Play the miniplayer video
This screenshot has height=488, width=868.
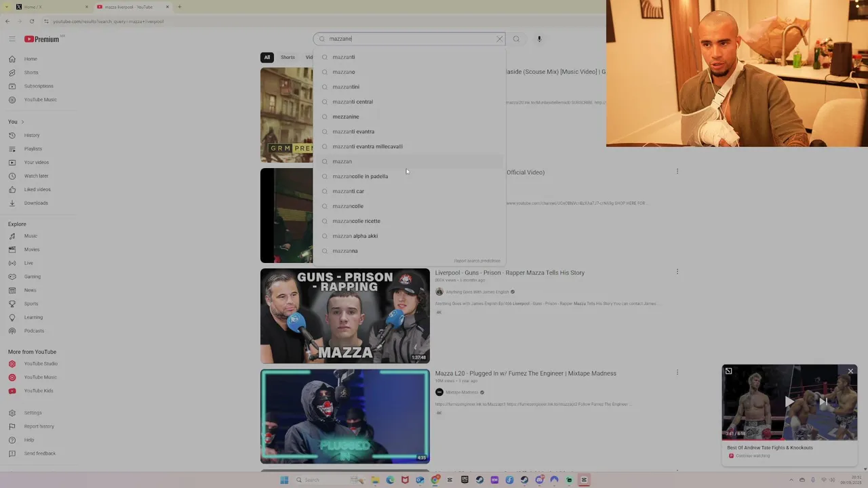pos(789,402)
